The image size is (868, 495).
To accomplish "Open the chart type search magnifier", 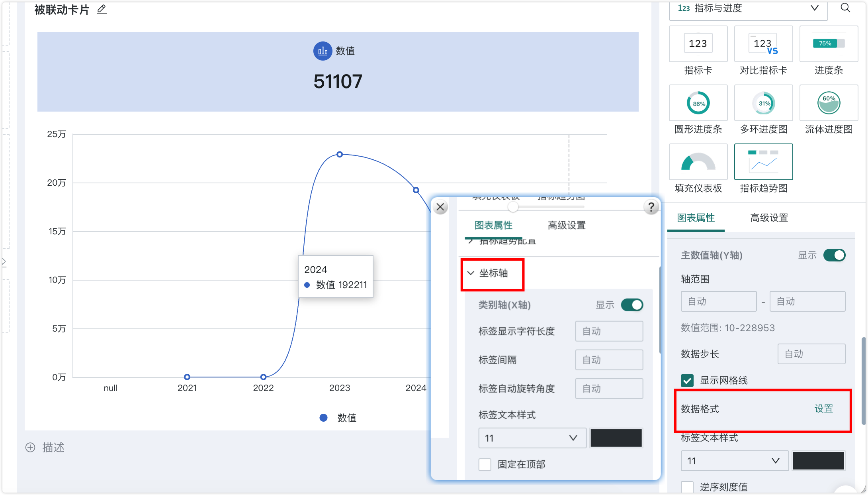I will [x=845, y=8].
